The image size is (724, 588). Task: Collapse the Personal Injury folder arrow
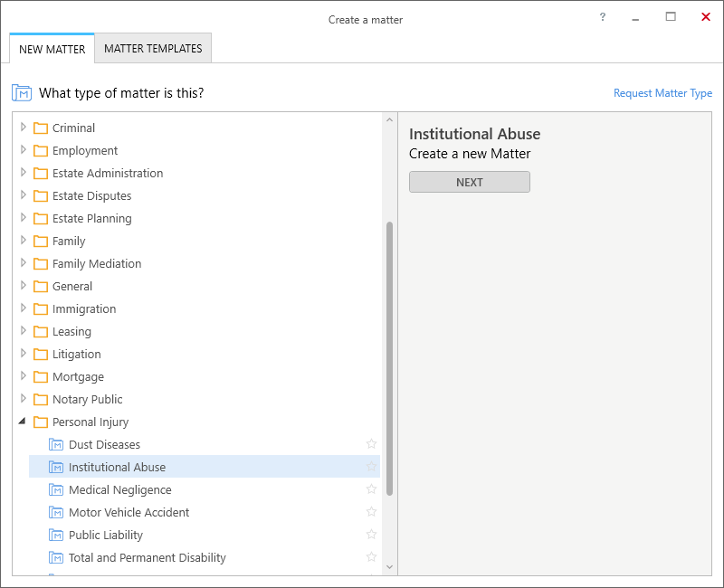tap(22, 421)
